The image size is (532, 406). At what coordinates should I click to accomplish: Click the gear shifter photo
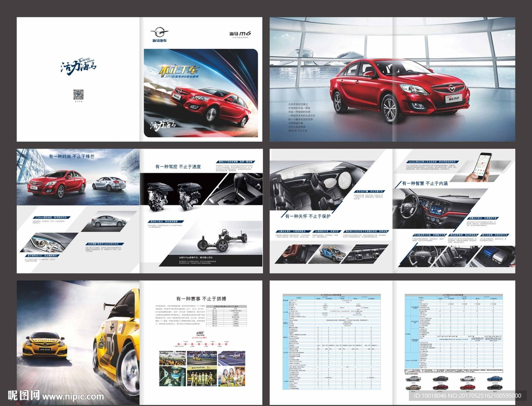click(x=234, y=189)
